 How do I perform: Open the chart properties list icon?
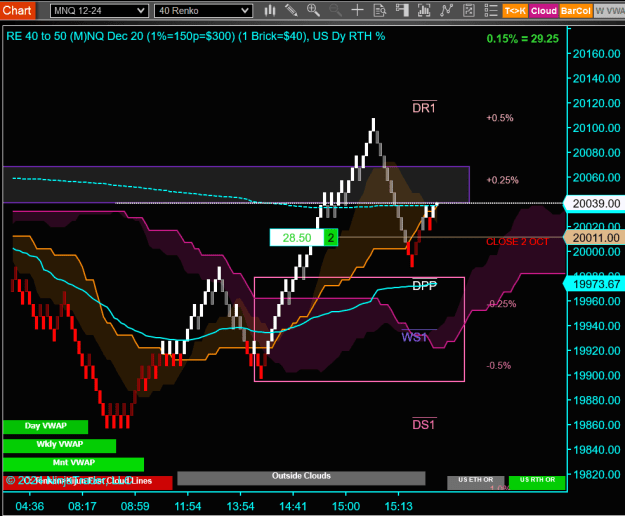(491, 10)
